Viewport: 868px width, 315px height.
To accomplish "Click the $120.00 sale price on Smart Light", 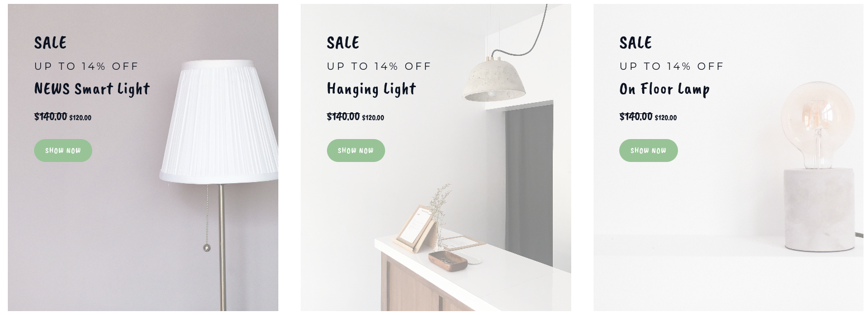I will 80,118.
